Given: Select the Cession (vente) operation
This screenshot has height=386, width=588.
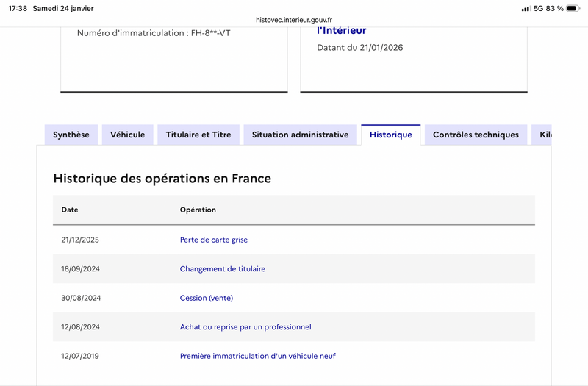Looking at the screenshot, I should point(207,298).
